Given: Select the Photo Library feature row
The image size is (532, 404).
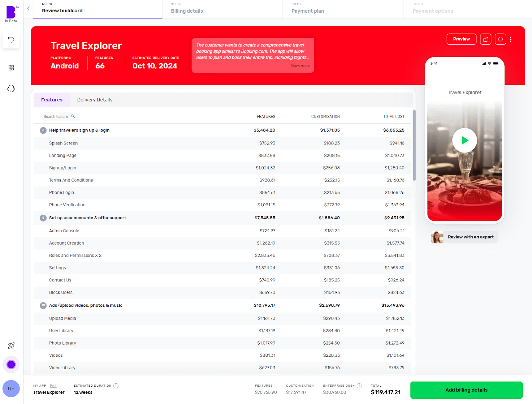Looking at the screenshot, I should 222,343.
